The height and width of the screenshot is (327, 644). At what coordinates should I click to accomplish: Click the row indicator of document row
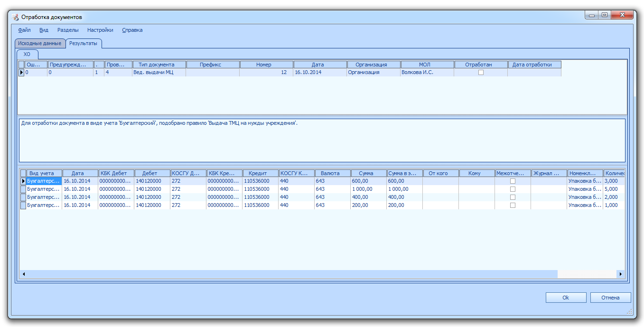pos(21,73)
